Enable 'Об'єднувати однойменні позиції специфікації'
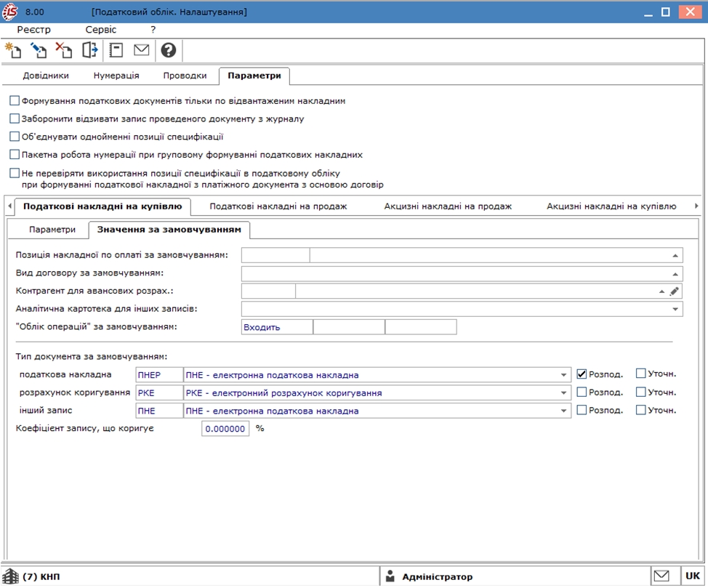Screen dimensions: 708x588 [15, 137]
